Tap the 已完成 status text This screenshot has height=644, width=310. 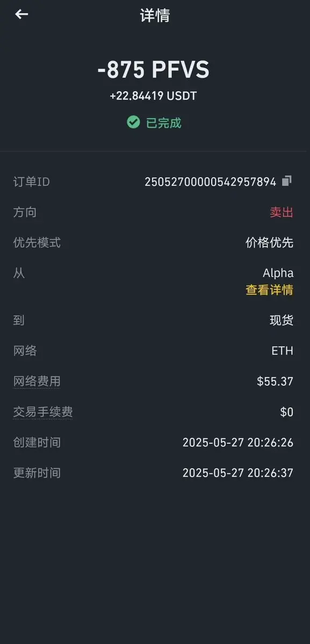click(x=164, y=123)
